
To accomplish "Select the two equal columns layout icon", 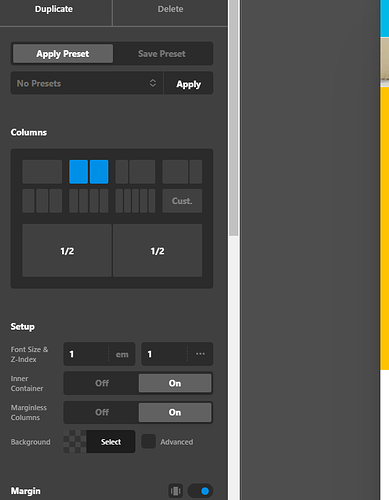I will tap(89, 172).
